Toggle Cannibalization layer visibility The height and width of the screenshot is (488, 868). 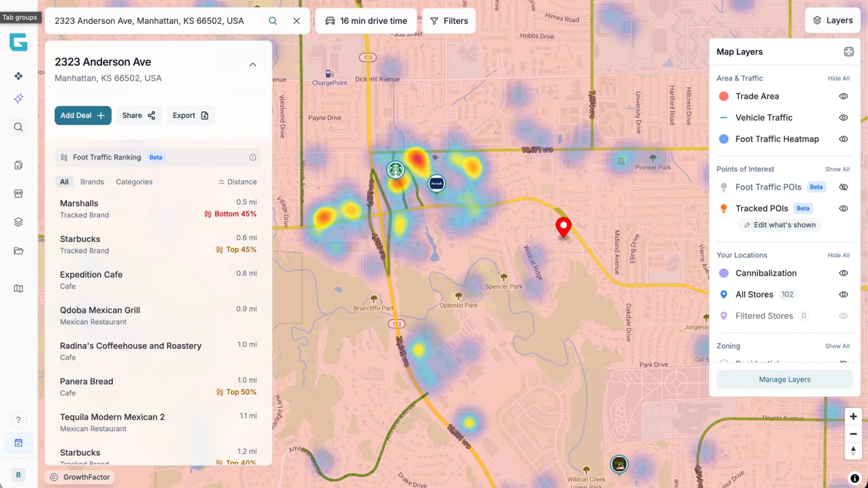coord(844,273)
